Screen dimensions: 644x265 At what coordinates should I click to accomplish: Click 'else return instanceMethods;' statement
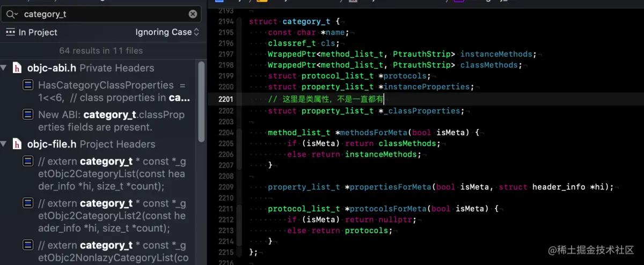[x=354, y=154]
